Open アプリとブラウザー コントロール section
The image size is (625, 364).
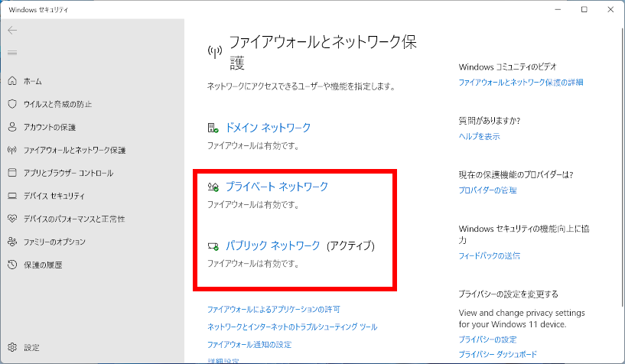[68, 173]
